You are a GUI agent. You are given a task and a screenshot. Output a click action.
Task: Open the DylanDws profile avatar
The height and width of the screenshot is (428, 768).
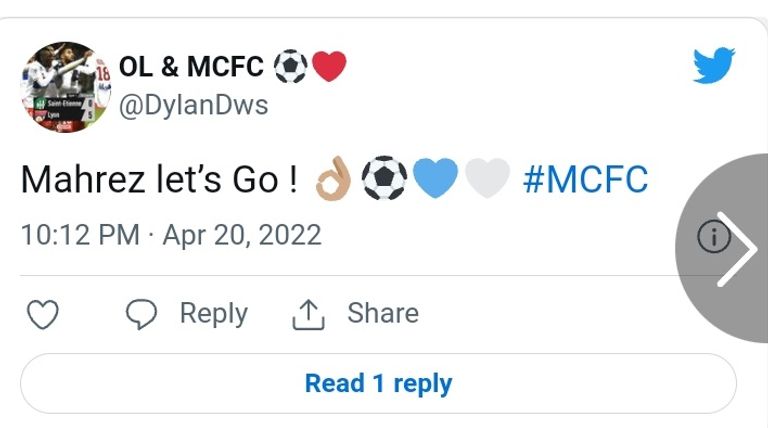point(62,88)
